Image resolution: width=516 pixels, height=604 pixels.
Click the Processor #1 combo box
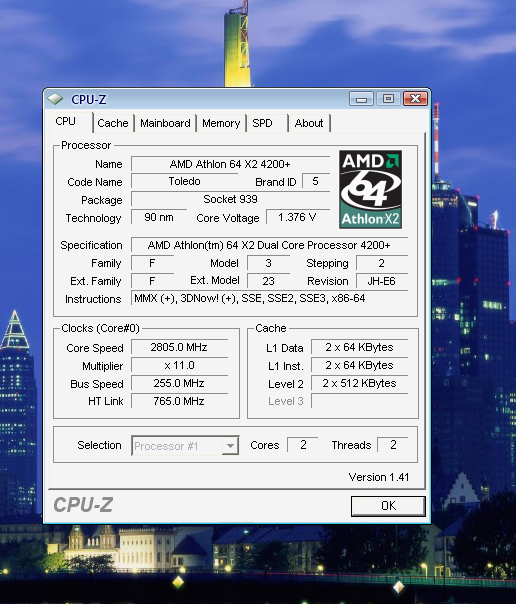pyautogui.click(x=185, y=446)
